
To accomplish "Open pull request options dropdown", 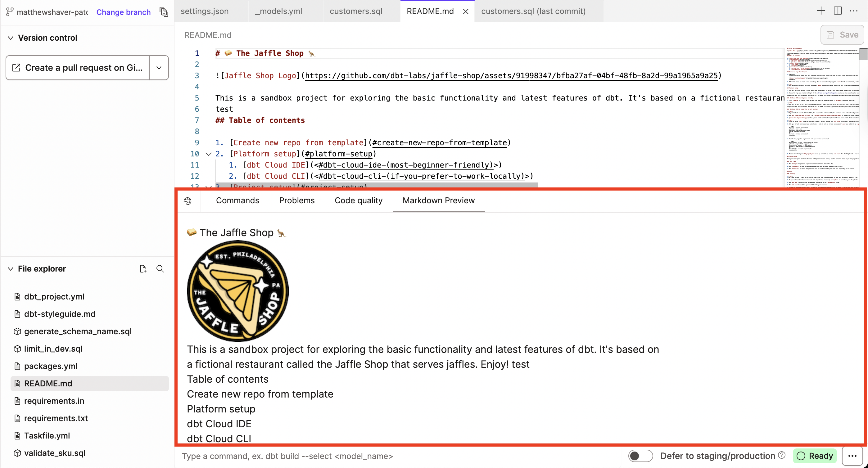I will [x=159, y=67].
